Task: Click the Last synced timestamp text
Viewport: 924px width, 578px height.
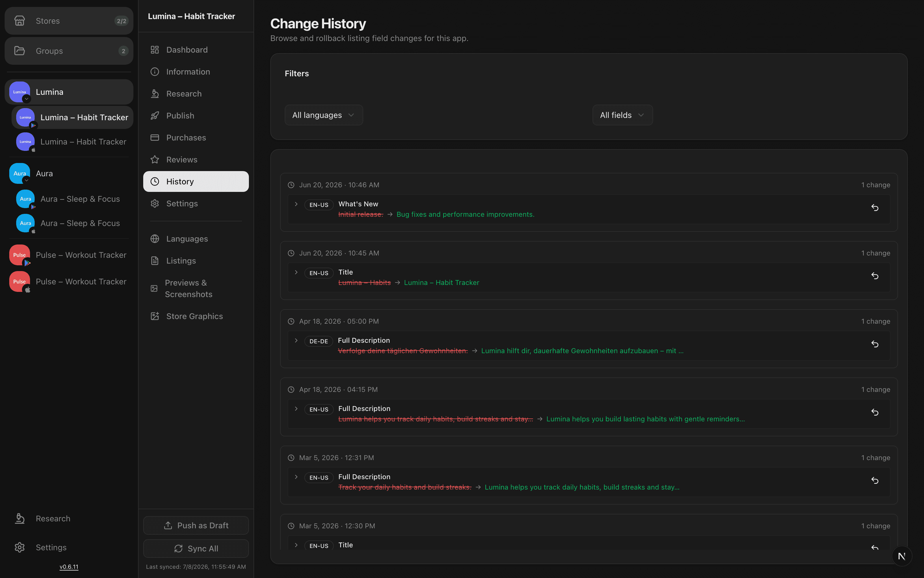Action: pos(196,566)
